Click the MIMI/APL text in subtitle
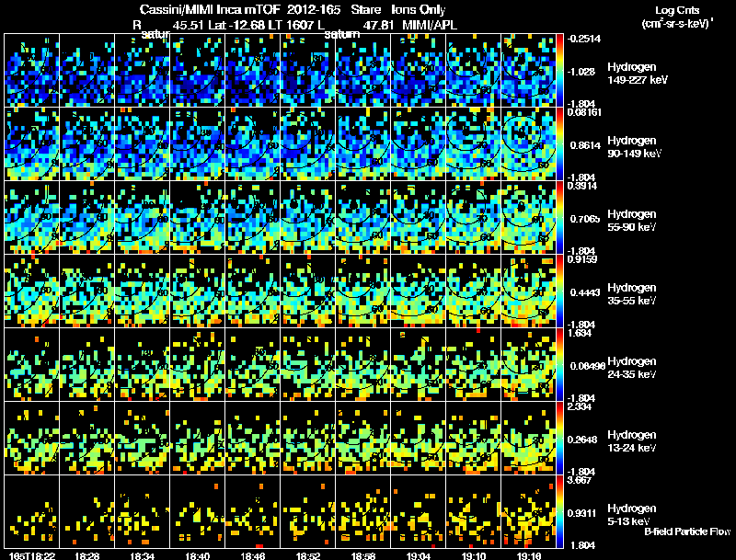 point(430,26)
